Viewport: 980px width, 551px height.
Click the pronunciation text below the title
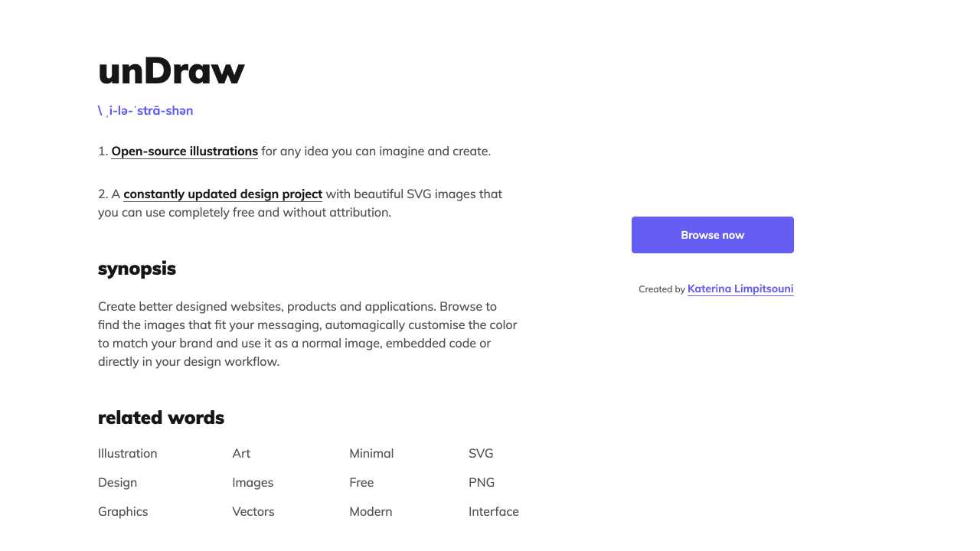coord(145,110)
